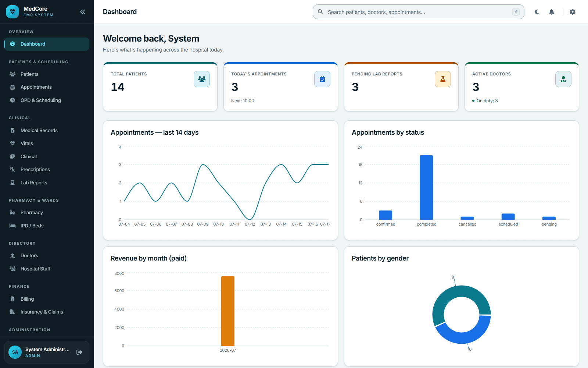
Task: Open the Clinical section link
Action: (x=47, y=156)
